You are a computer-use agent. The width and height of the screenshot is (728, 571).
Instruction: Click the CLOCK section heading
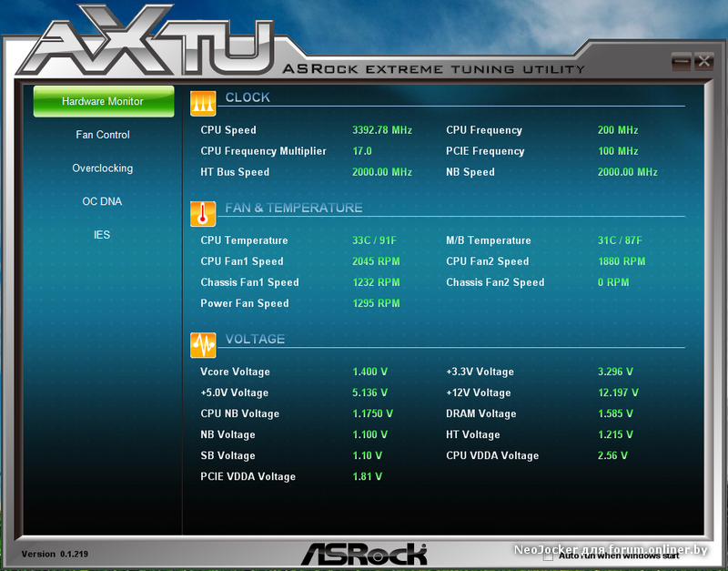click(x=248, y=97)
